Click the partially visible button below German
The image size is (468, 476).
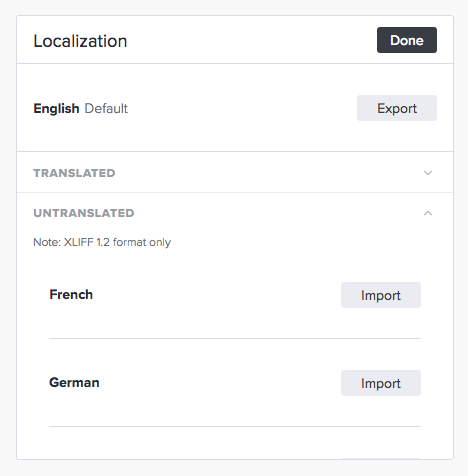click(381, 459)
